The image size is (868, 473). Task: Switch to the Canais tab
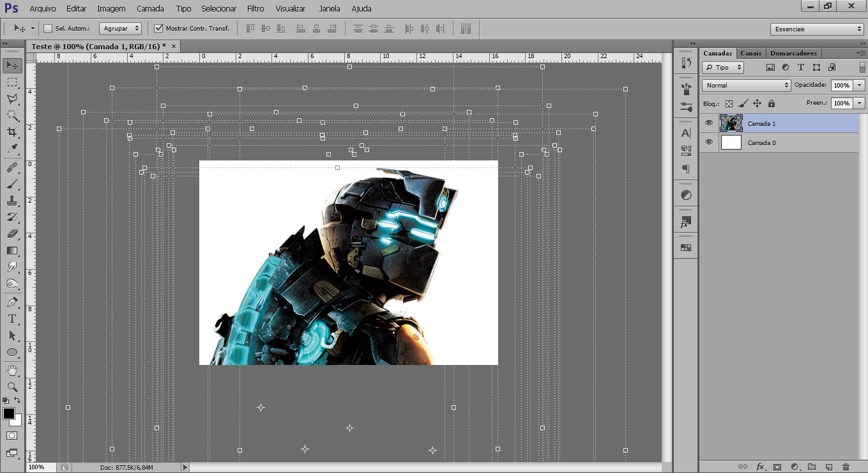[751, 54]
